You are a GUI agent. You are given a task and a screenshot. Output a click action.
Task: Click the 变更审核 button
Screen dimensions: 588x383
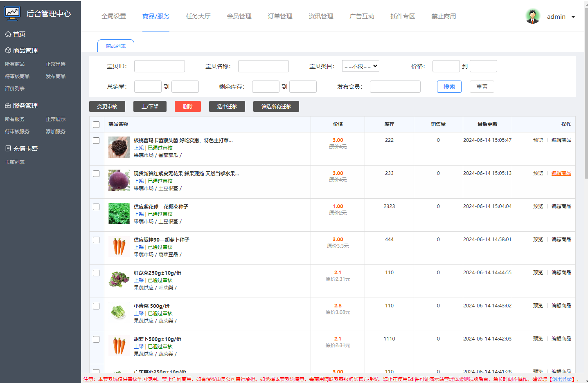pos(107,106)
